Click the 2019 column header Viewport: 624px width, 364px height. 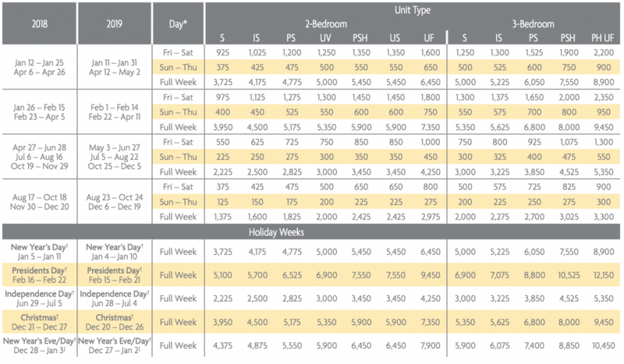click(117, 23)
